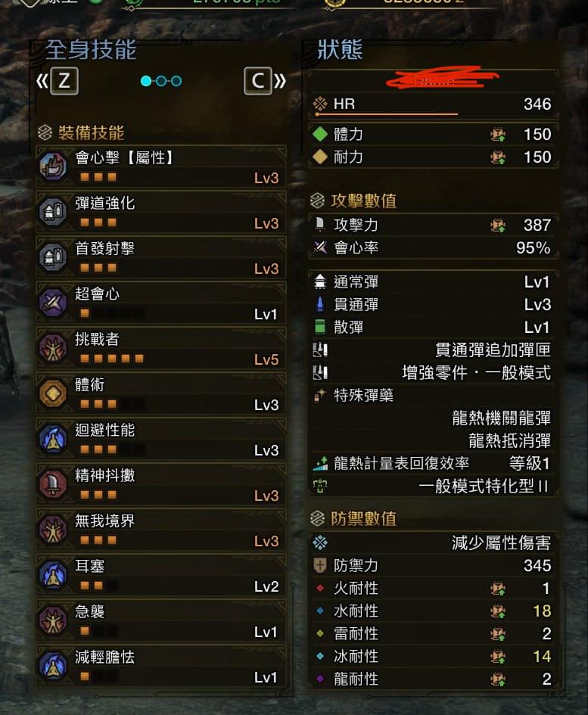Select the 挑戰者 skill icon
The width and height of the screenshot is (588, 715).
pos(53,348)
